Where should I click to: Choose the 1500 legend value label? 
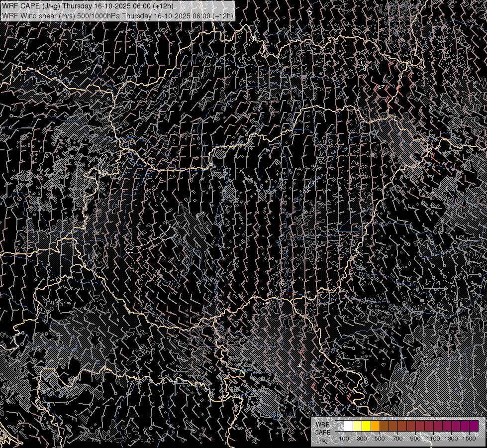[x=469, y=439]
